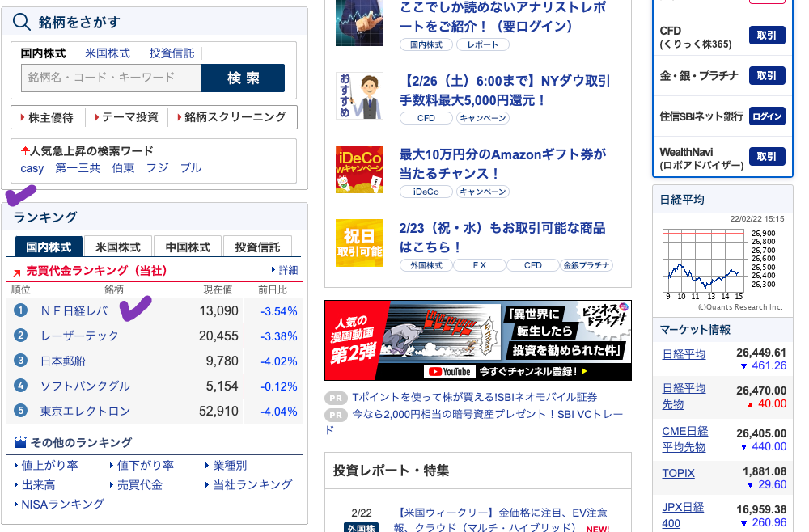Screen dimensions: 809x532
Task: Open 売買代金 ranking link
Action: [x=139, y=485]
